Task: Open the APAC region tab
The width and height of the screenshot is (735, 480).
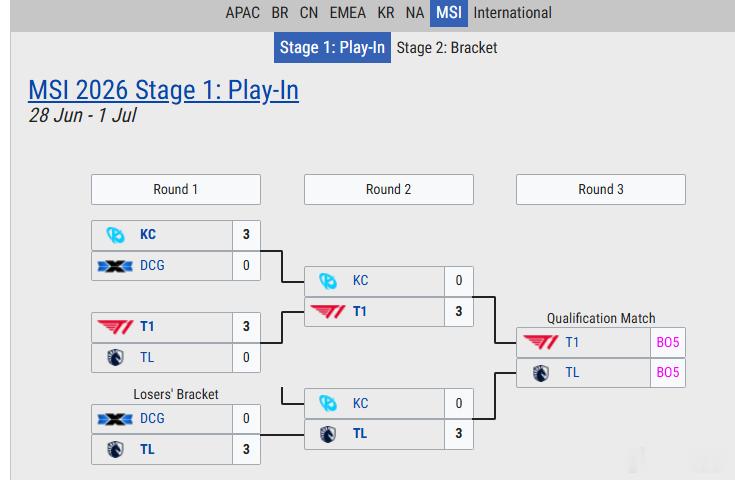Action: [x=242, y=13]
